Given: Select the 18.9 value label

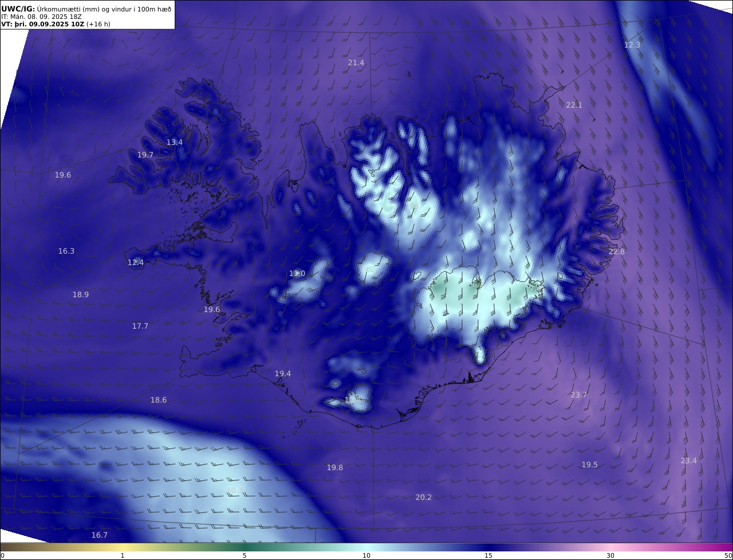Looking at the screenshot, I should [x=81, y=295].
